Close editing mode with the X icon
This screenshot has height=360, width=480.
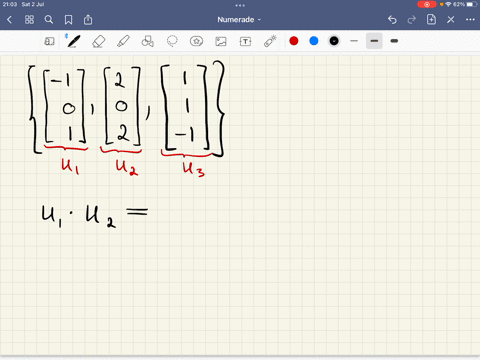click(451, 20)
